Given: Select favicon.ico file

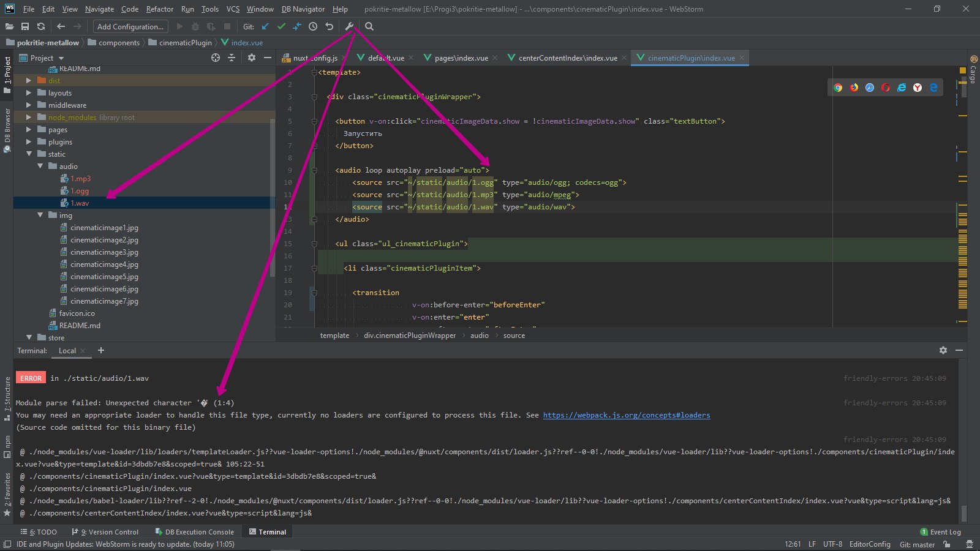Looking at the screenshot, I should point(77,313).
